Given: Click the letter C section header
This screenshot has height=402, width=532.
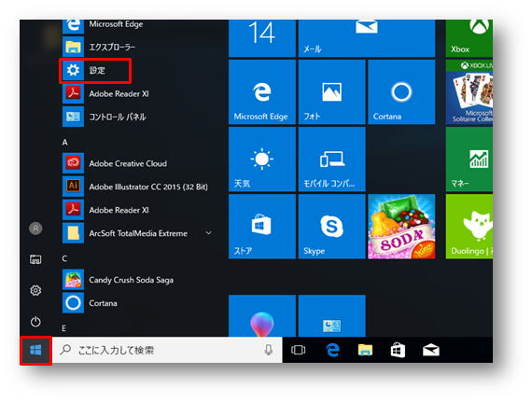Looking at the screenshot, I should [x=64, y=258].
